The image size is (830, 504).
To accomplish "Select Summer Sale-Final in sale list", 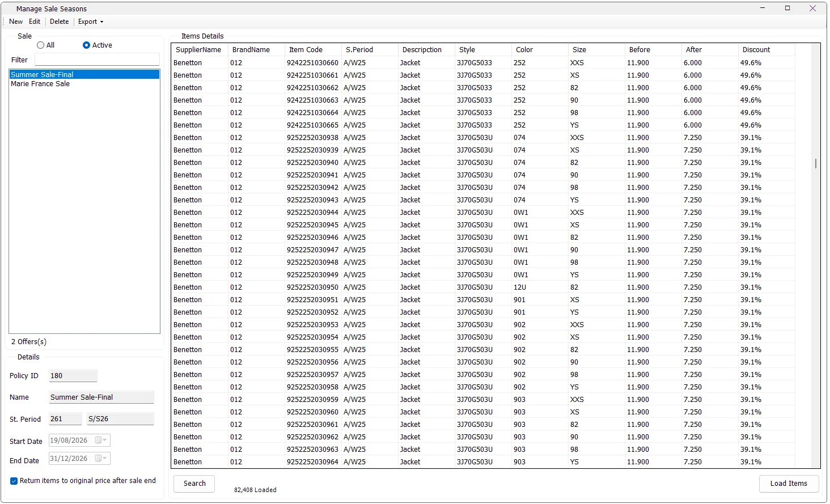I will pos(84,74).
